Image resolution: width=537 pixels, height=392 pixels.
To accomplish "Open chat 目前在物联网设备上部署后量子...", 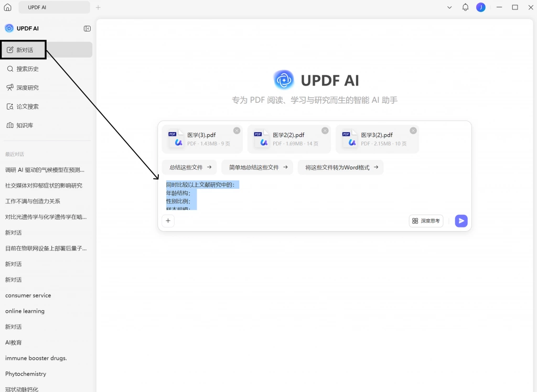I will pos(46,248).
